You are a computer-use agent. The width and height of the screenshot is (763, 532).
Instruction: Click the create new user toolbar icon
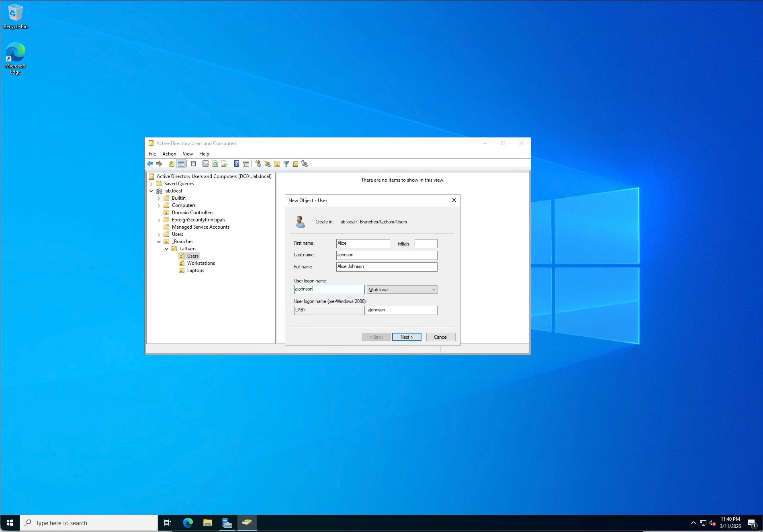point(258,164)
